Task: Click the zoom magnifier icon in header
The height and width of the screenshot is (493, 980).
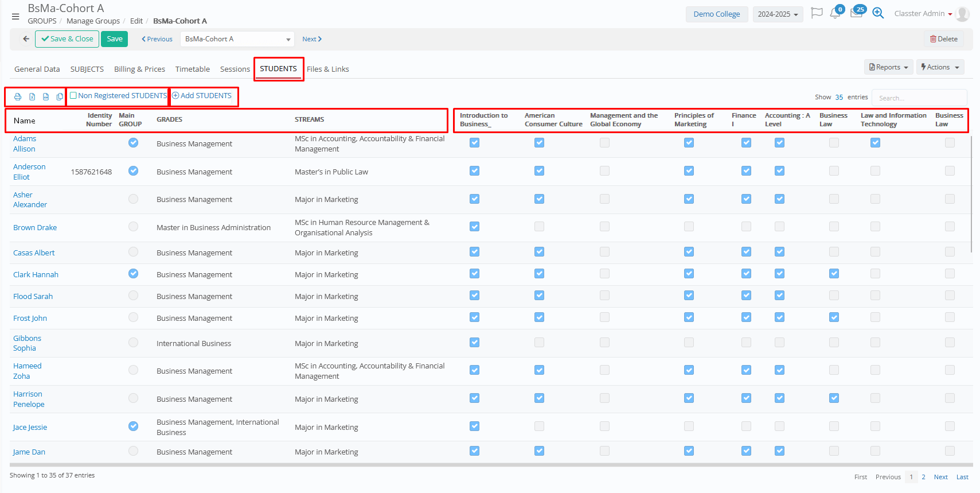Action: [878, 13]
